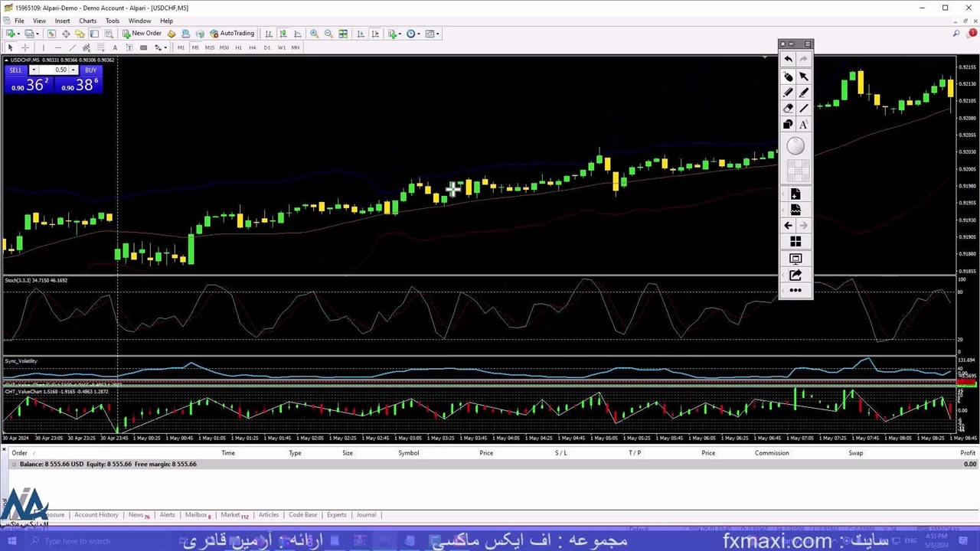Viewport: 980px width, 551px height.
Task: Click the share/export icon in floating palette
Action: coord(795,275)
